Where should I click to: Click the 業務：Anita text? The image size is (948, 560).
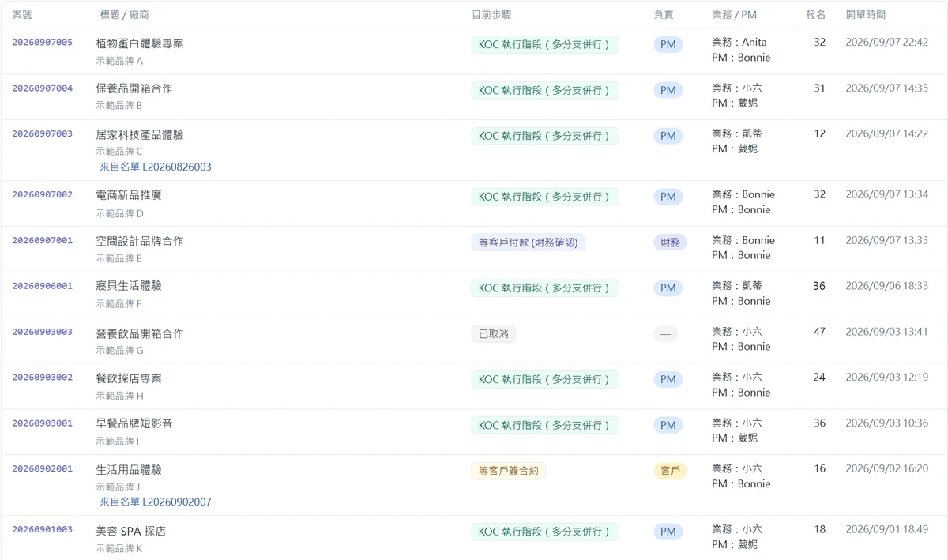coord(739,43)
